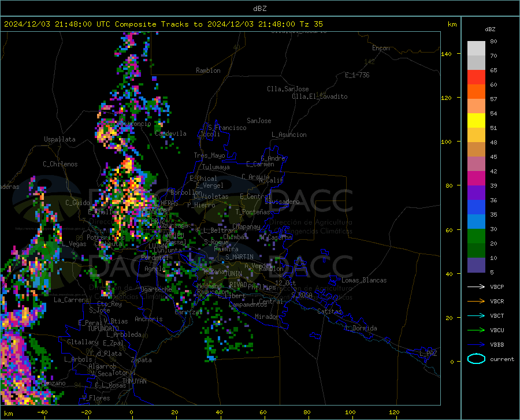This screenshot has width=520, height=420.
Task: Click the 'Tres_Mayo' map label
Action: (x=209, y=155)
